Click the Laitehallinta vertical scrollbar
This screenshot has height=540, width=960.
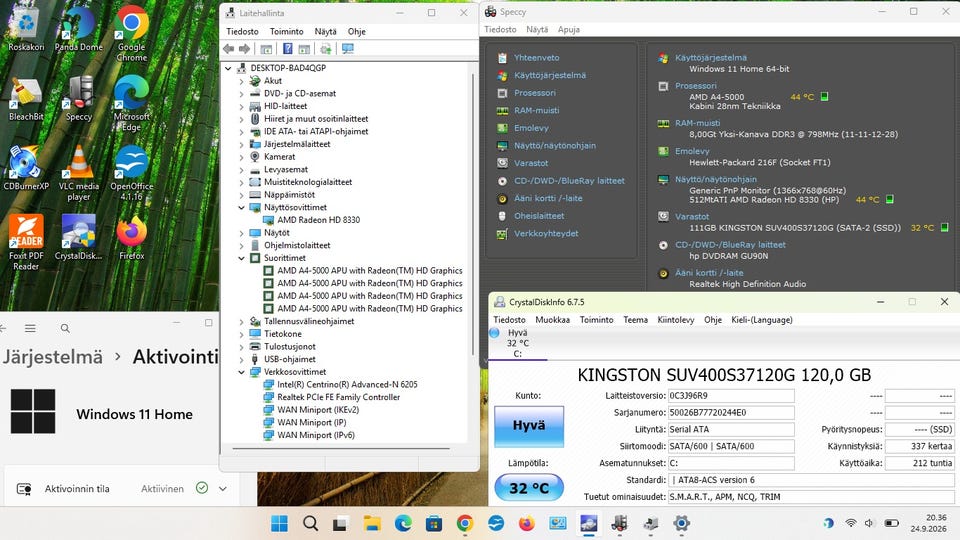[473, 214]
